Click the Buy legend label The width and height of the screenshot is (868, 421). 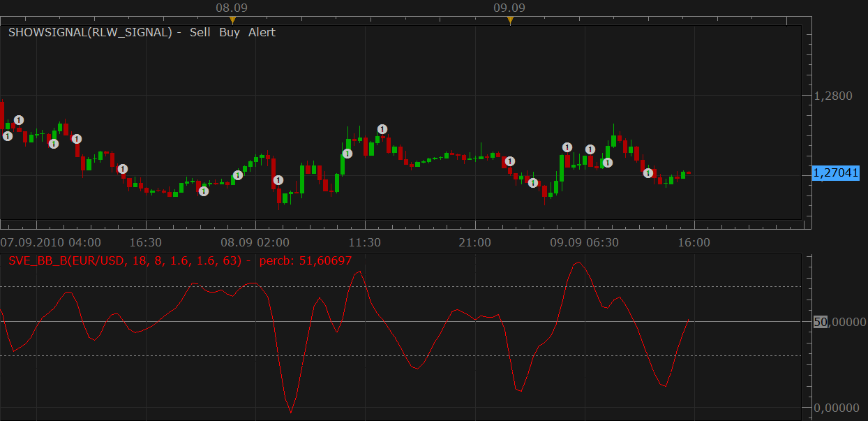coord(229,32)
